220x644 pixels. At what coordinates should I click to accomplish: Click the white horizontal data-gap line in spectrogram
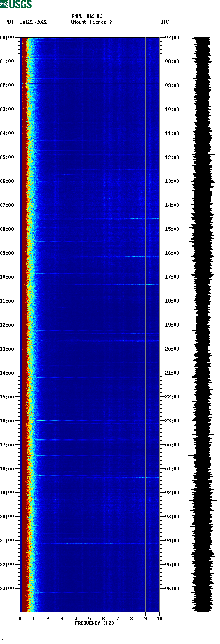pyautogui.click(x=90, y=58)
